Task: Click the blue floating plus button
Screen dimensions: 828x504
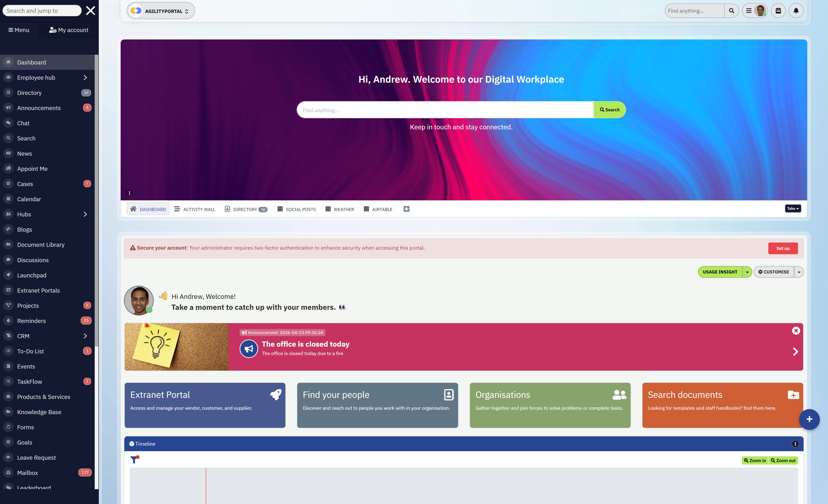Action: tap(809, 419)
